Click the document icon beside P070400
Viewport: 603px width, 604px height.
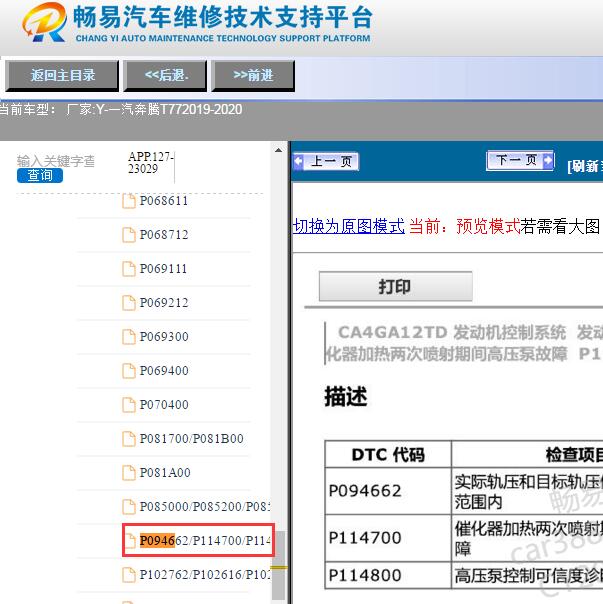[129, 404]
